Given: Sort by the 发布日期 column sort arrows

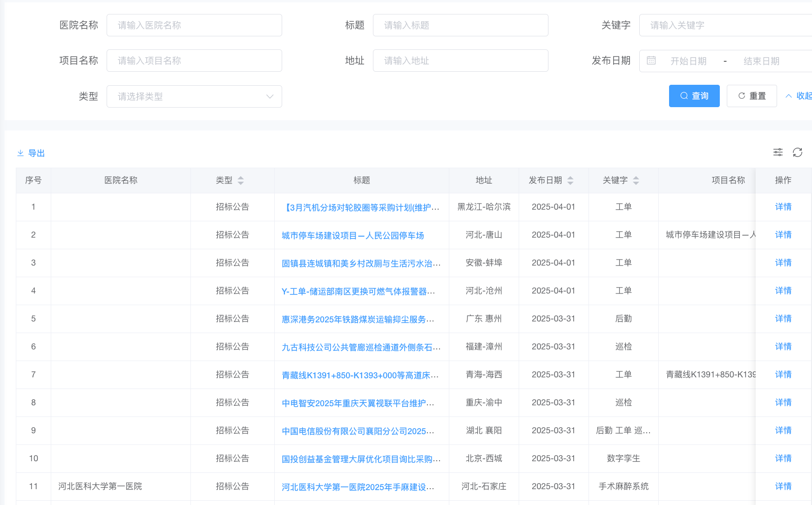Looking at the screenshot, I should click(570, 180).
